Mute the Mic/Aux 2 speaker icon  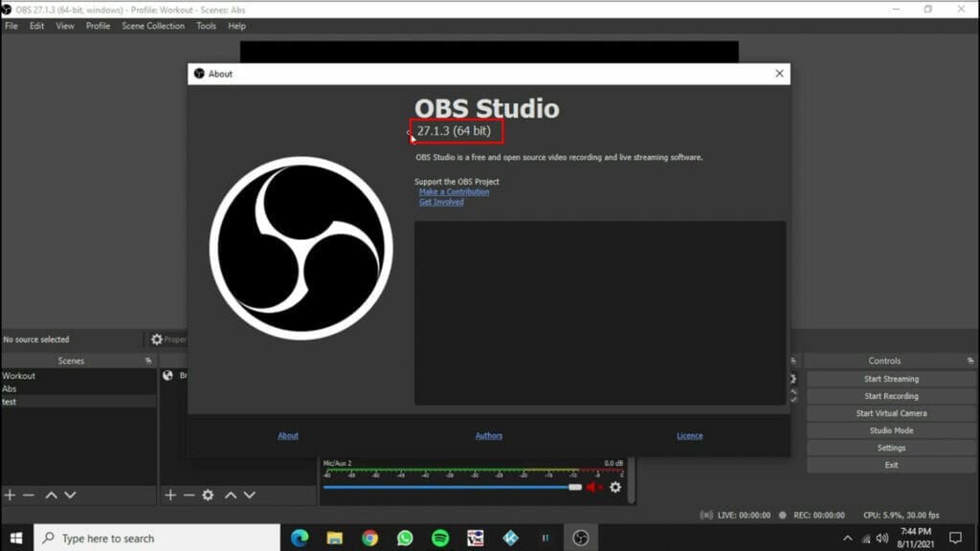(x=592, y=487)
